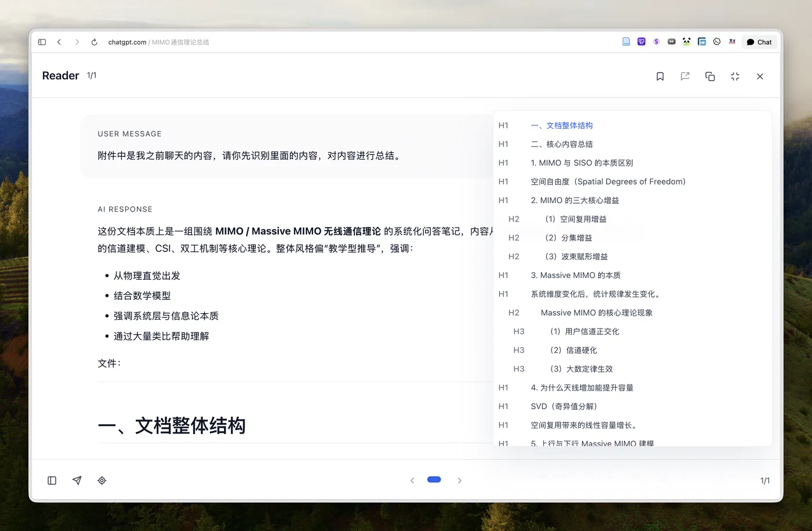812x531 pixels.
Task: Open the panda extension icon
Action: pyautogui.click(x=686, y=42)
